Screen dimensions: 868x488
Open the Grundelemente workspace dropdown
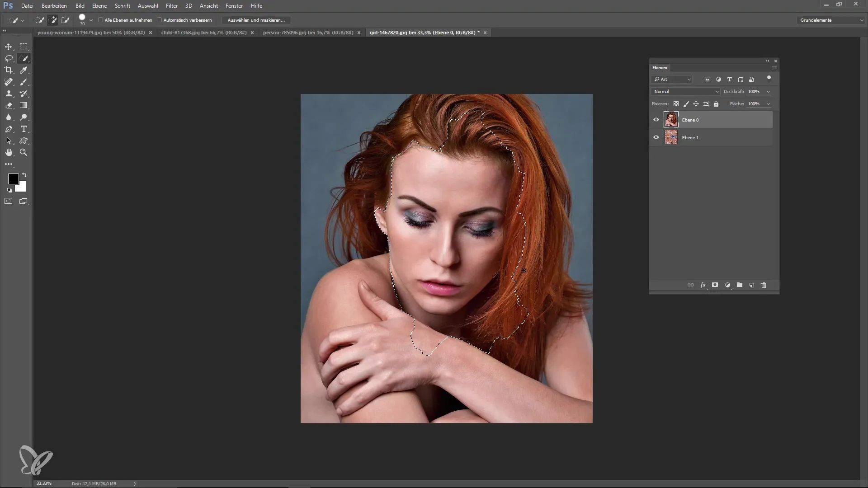(830, 20)
